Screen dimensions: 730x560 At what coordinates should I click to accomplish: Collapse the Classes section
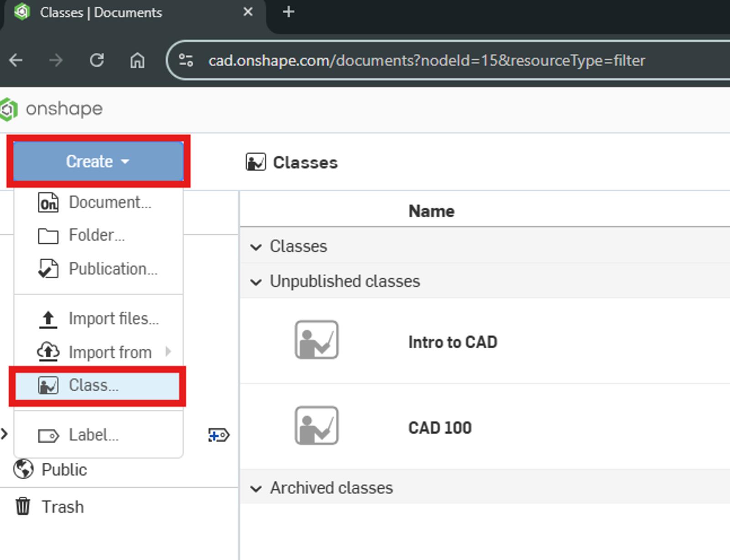[257, 246]
